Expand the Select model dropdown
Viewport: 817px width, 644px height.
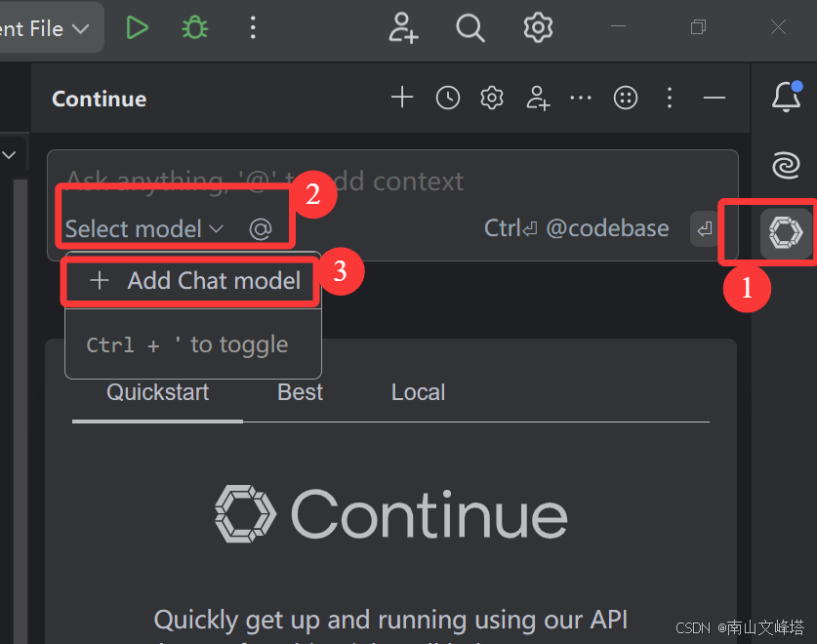[x=144, y=228]
